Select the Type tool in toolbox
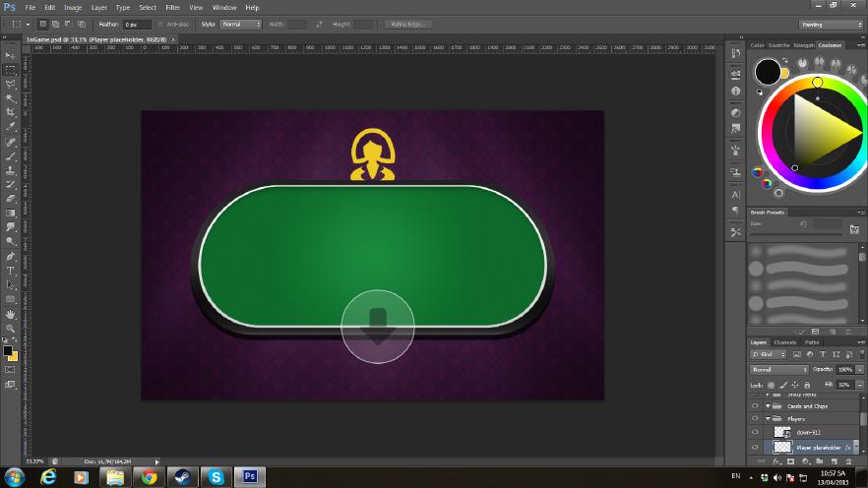This screenshot has width=868, height=488. [11, 271]
